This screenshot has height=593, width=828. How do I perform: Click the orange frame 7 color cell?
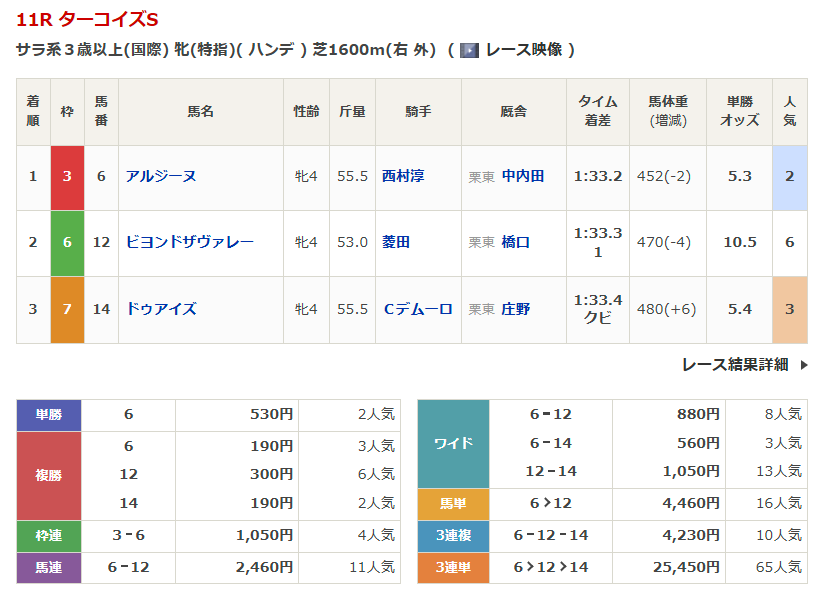coord(67,310)
